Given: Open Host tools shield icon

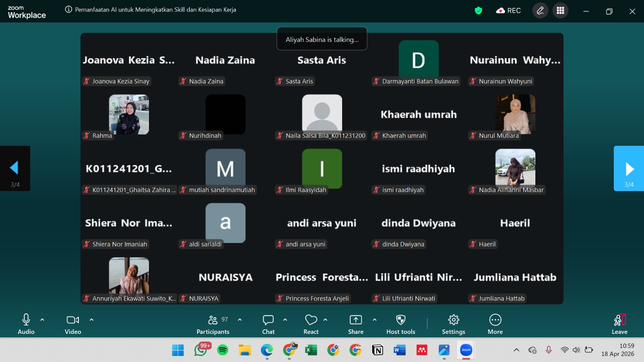Looking at the screenshot, I should pos(400,324).
